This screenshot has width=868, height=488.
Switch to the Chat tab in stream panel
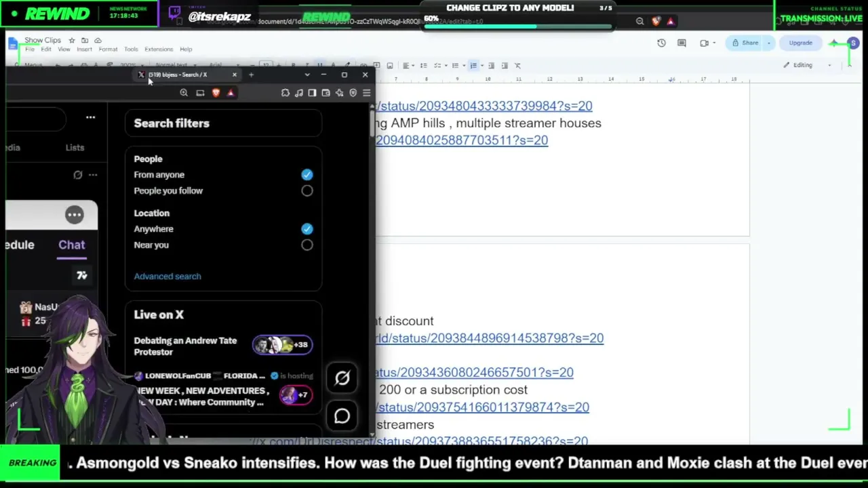(x=72, y=245)
